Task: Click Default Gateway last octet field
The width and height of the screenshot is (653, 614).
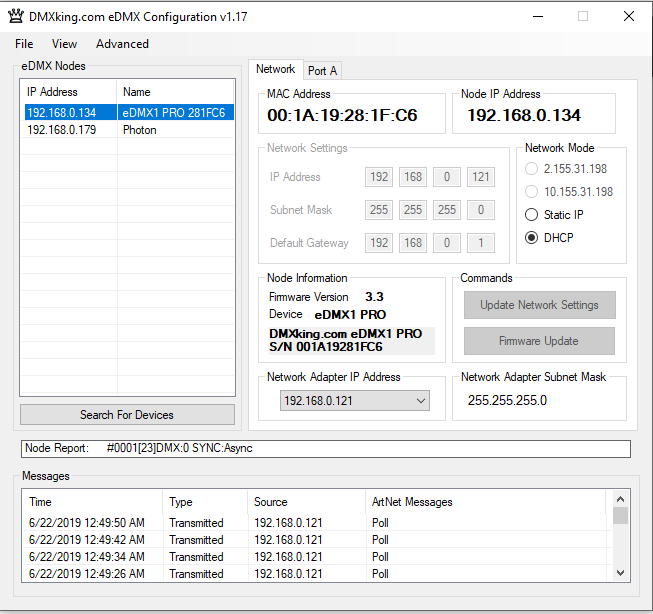Action: pyautogui.click(x=481, y=243)
